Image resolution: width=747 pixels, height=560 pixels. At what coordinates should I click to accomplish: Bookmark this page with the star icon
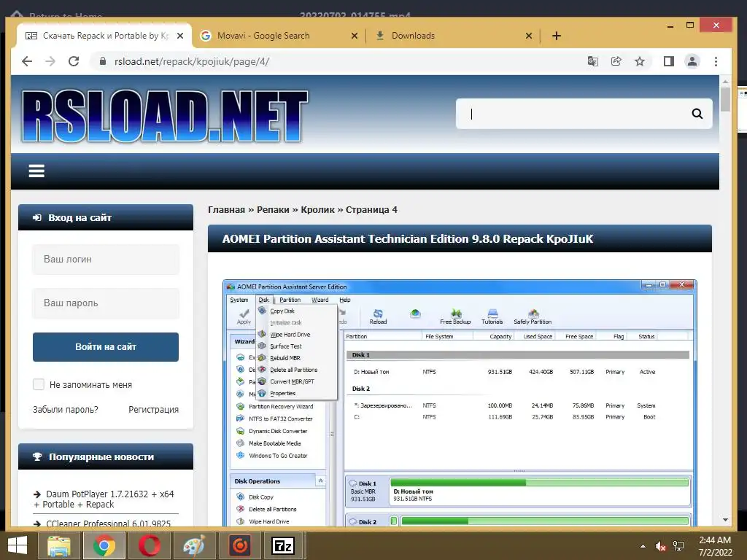[x=640, y=61]
